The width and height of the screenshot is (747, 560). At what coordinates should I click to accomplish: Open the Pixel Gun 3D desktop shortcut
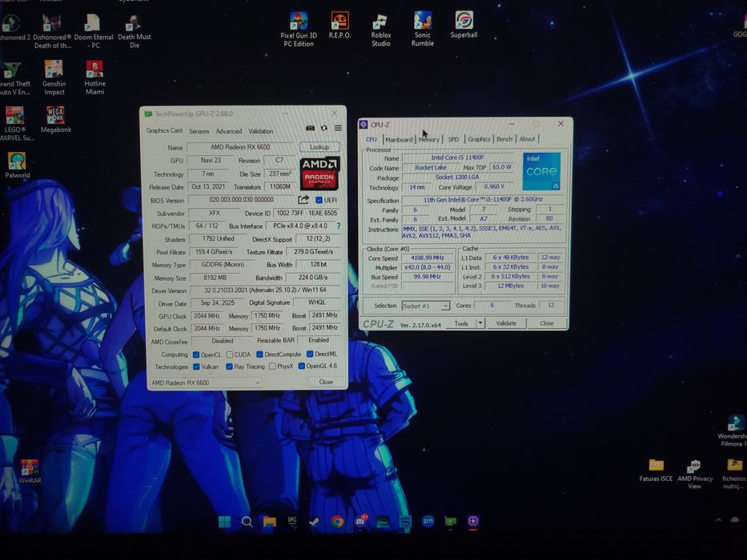tap(299, 30)
